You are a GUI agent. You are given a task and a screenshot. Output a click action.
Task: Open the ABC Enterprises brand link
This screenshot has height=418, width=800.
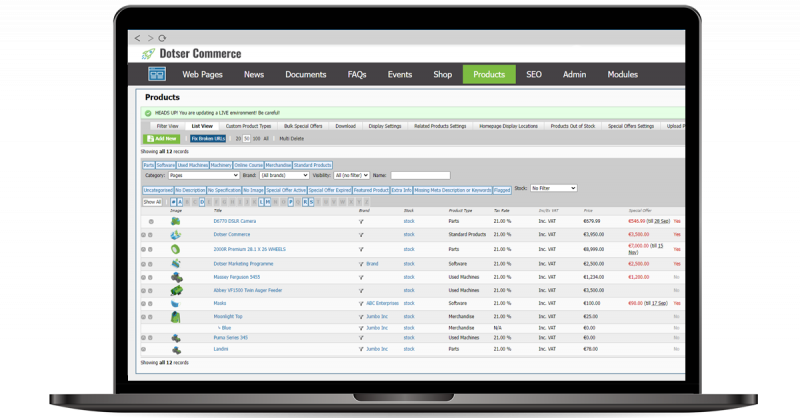click(x=382, y=304)
